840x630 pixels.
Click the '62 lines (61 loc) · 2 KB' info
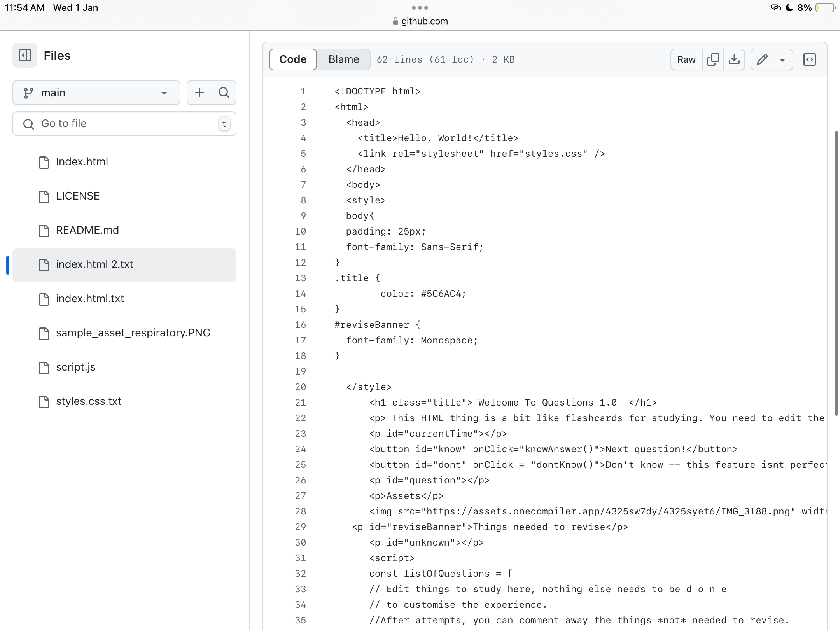(x=446, y=59)
